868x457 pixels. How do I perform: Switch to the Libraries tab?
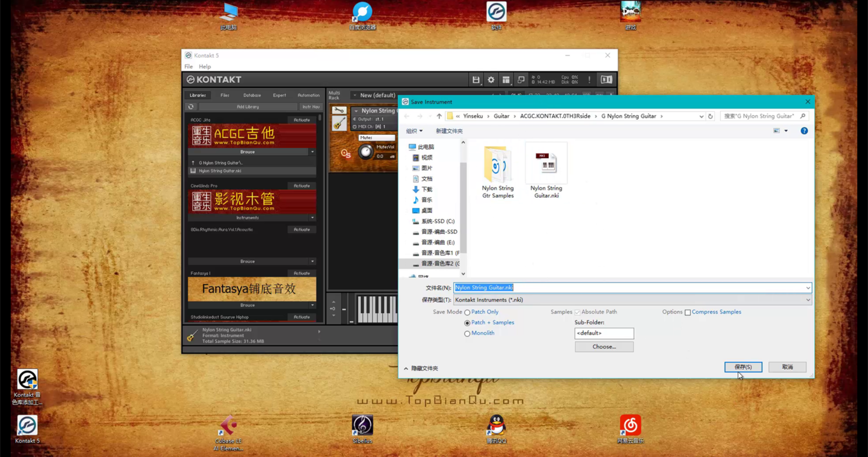coord(198,95)
